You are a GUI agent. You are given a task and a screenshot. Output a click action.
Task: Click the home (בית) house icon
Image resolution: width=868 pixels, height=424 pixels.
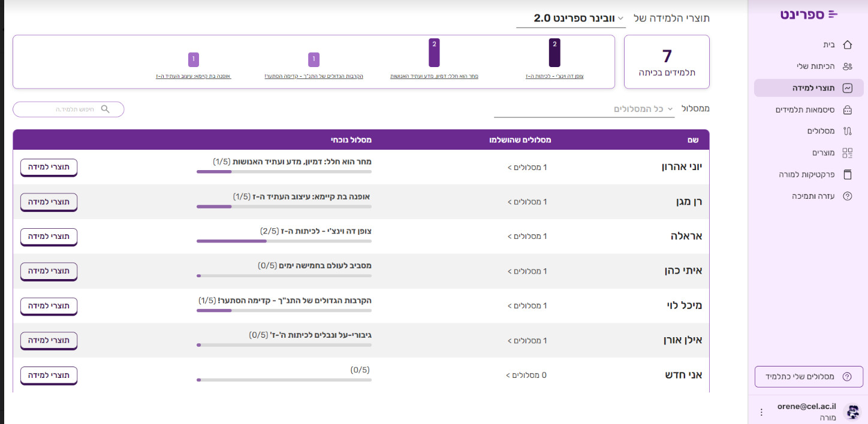(847, 45)
